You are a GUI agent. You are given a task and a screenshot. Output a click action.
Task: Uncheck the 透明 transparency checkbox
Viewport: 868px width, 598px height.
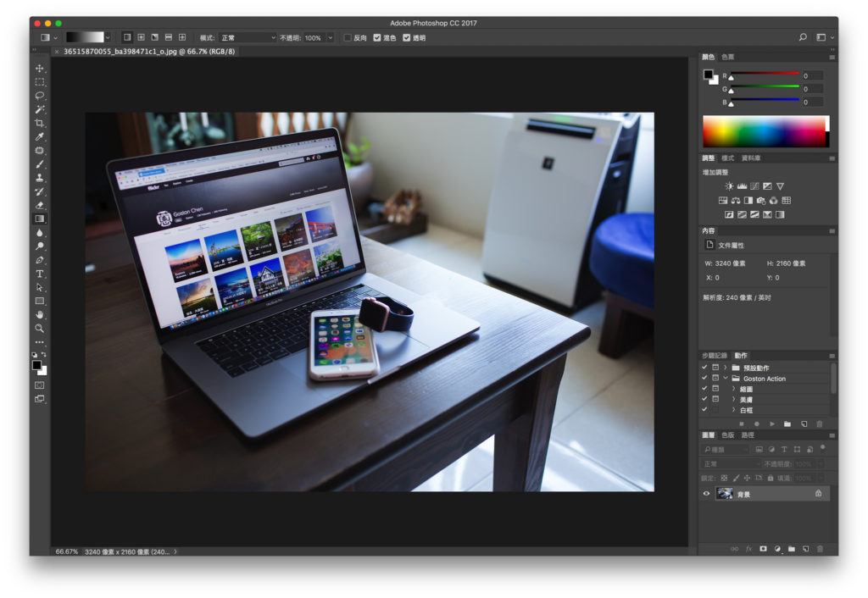tap(406, 37)
